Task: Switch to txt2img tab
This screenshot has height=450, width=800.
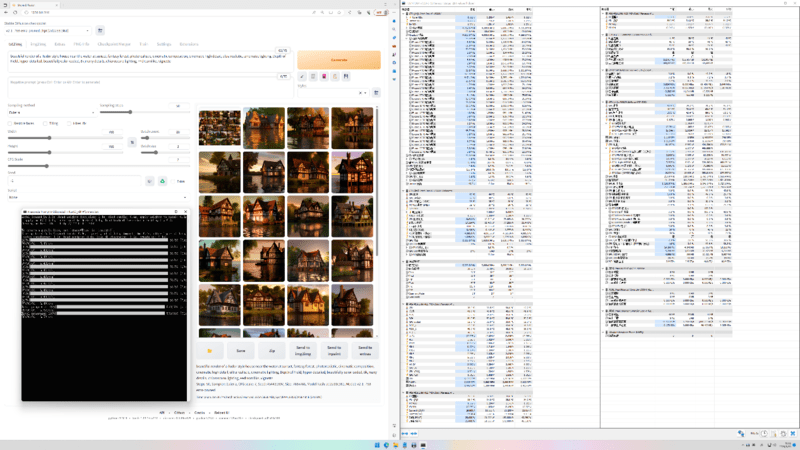Action: click(x=15, y=44)
